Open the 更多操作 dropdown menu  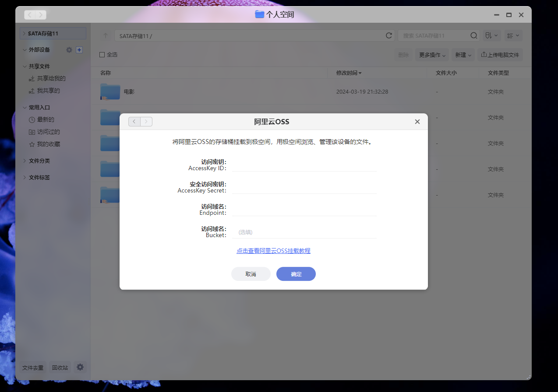point(431,54)
